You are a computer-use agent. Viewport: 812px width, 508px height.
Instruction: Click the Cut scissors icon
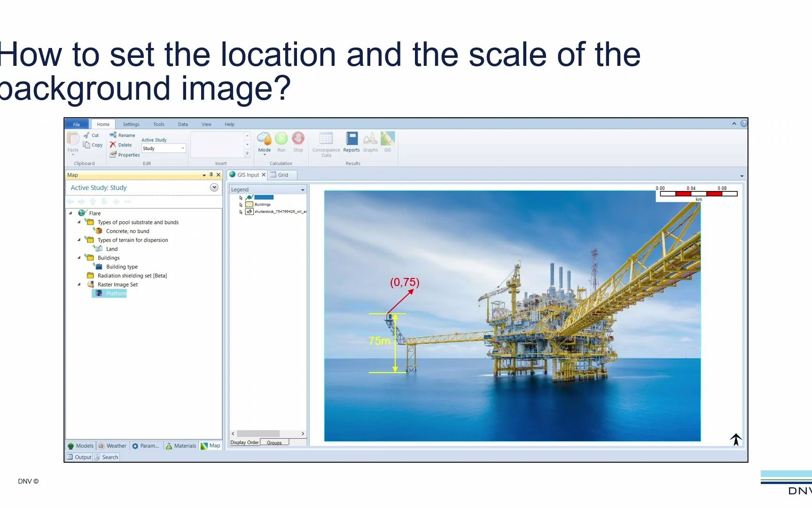87,135
